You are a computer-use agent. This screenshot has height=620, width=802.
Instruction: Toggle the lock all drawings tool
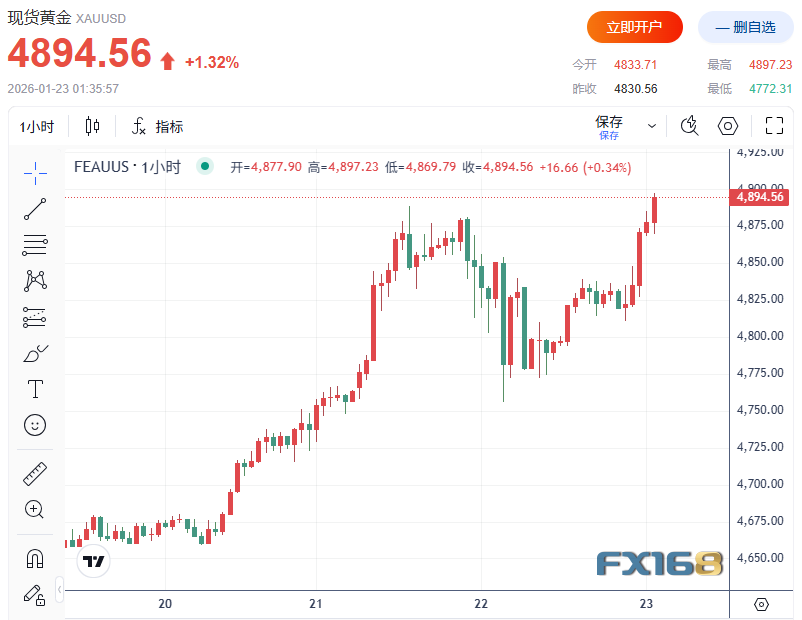coord(35,594)
